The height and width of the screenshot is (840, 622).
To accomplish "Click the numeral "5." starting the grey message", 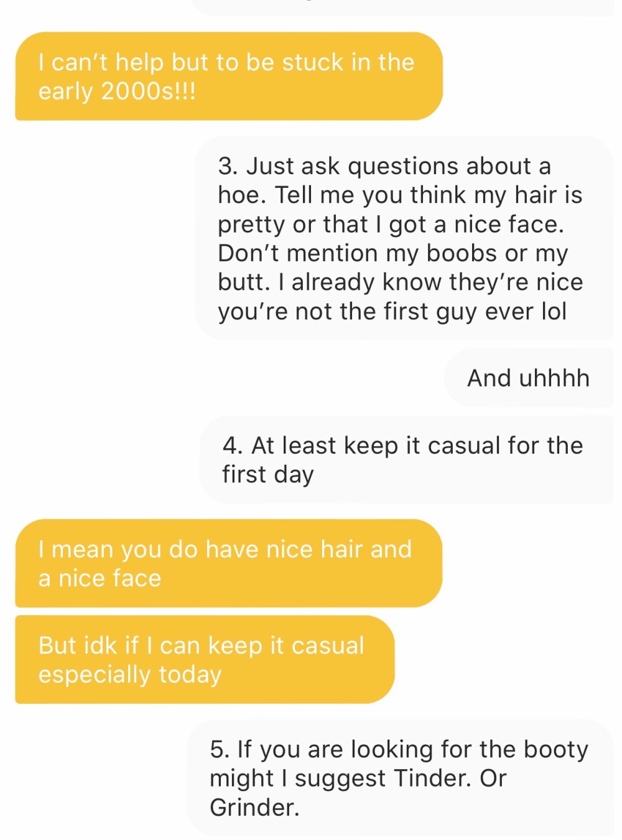I will [220, 749].
